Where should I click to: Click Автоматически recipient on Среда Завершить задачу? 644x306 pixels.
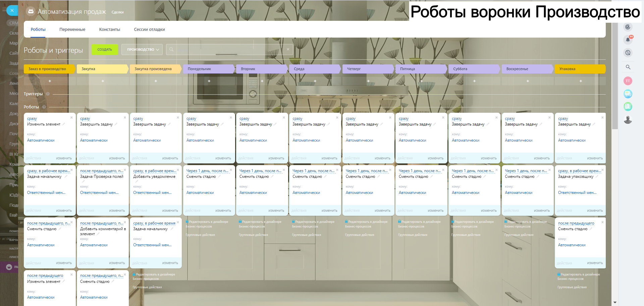click(x=306, y=141)
